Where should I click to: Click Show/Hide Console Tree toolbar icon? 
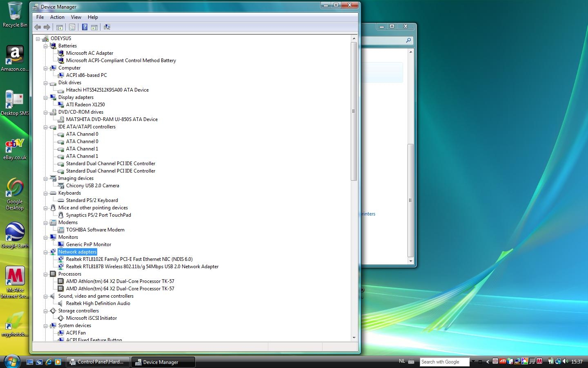[60, 27]
